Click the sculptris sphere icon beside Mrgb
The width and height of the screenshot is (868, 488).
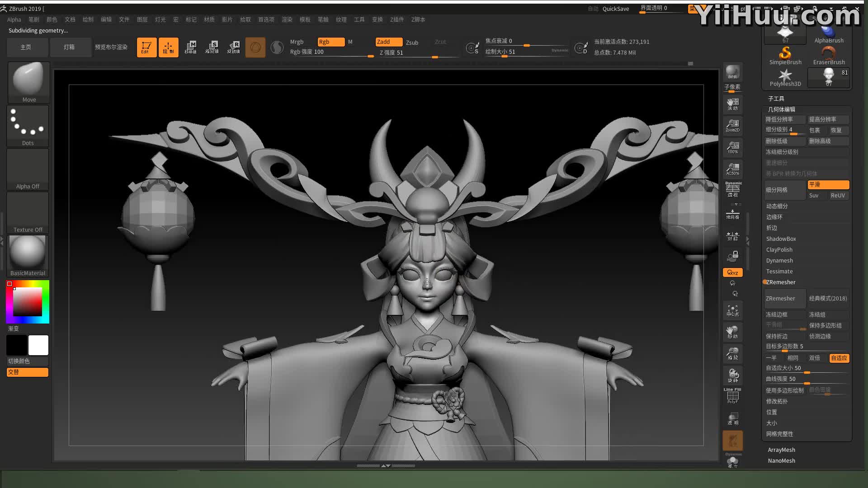(277, 47)
